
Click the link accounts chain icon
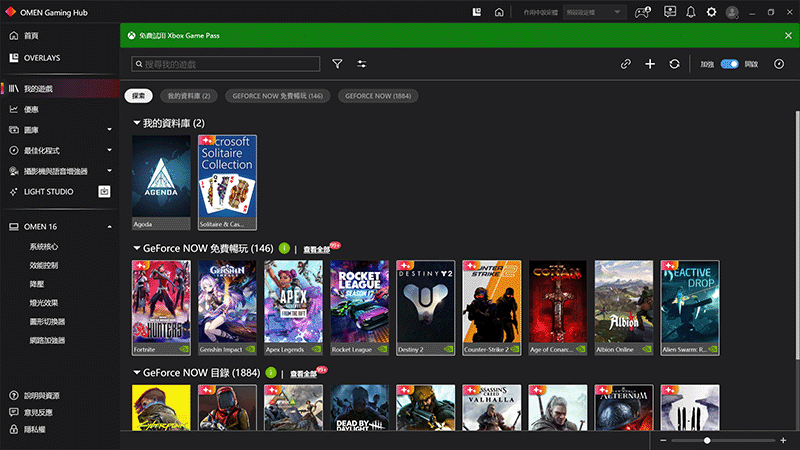point(626,64)
